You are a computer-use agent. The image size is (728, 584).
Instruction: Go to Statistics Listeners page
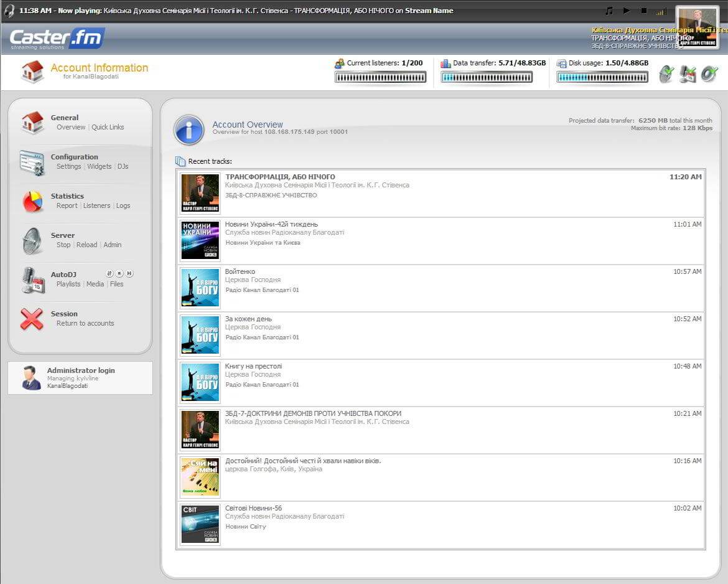96,205
